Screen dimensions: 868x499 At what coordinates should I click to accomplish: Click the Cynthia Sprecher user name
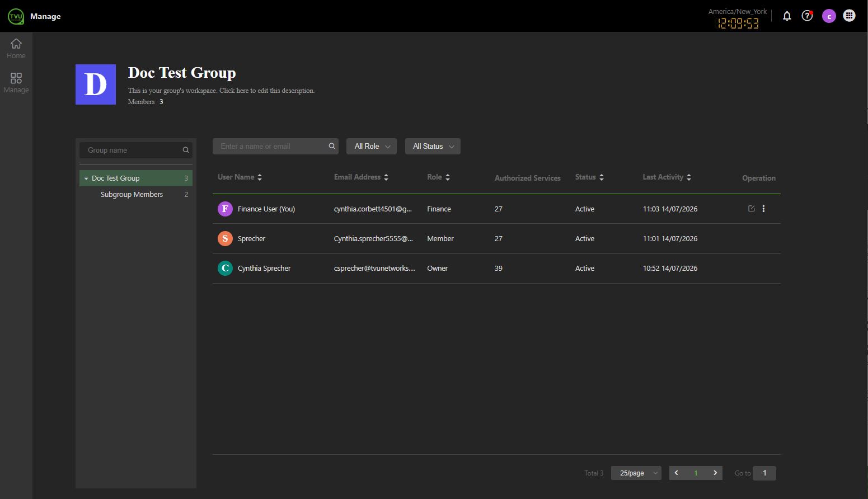coord(264,268)
